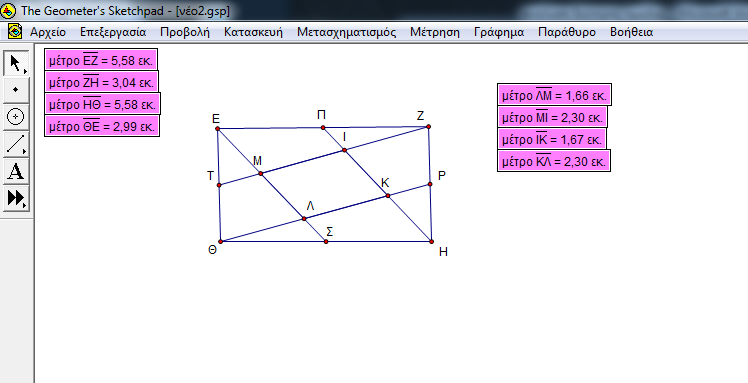Select measurement μέτρο MI = 2,30 εκ.
The image size is (748, 383).
coord(552,117)
